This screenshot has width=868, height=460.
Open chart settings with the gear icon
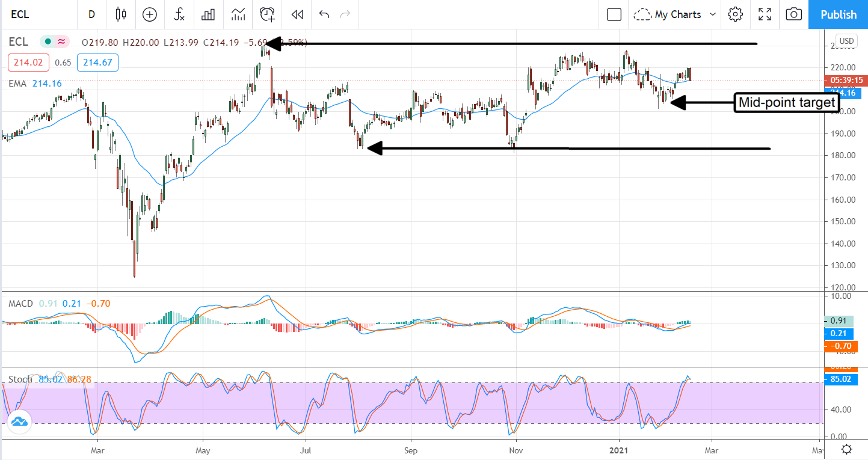[735, 14]
